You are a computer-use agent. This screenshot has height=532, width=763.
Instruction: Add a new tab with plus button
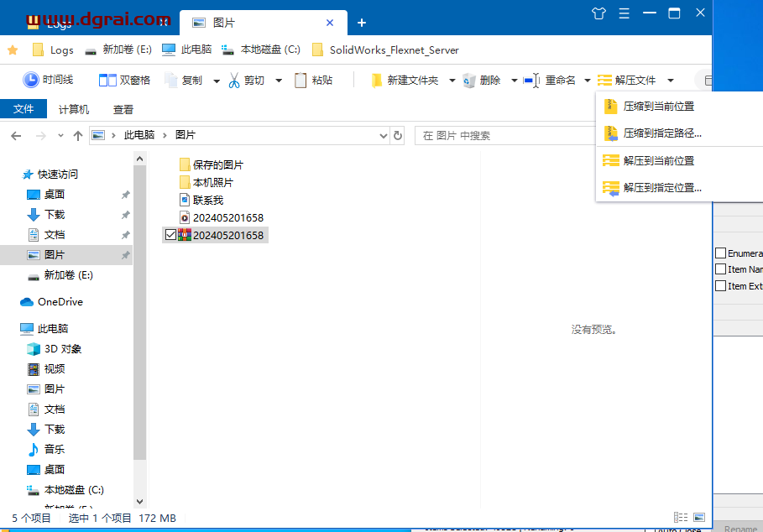[x=362, y=23]
